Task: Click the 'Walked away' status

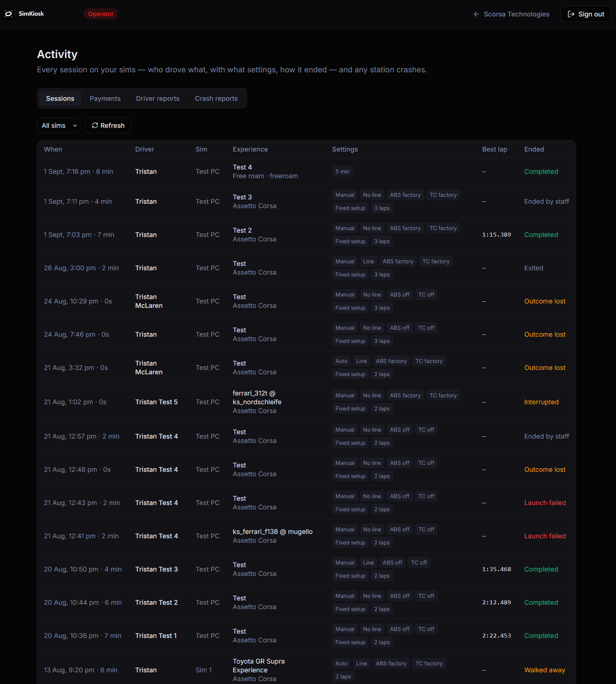Action: point(545,670)
